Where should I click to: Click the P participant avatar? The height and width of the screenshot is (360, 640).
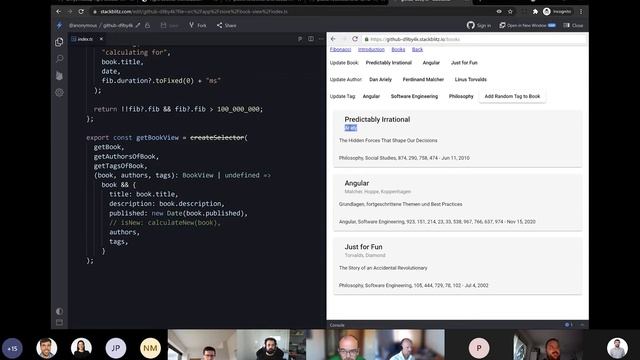(479, 348)
